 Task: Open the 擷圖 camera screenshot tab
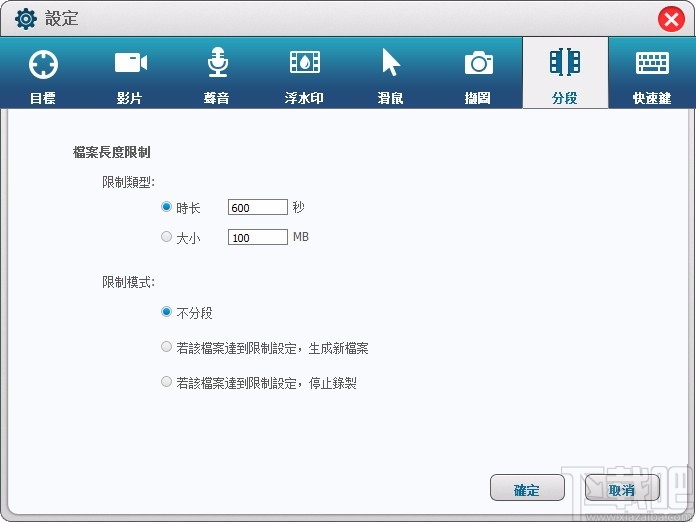pyautogui.click(x=478, y=73)
